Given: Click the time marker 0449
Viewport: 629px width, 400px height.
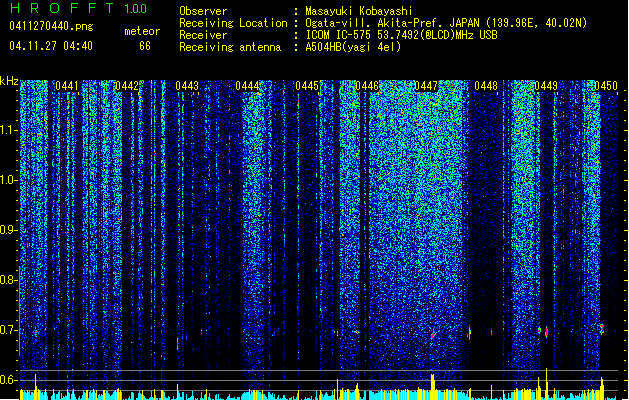Looking at the screenshot, I should point(546,86).
